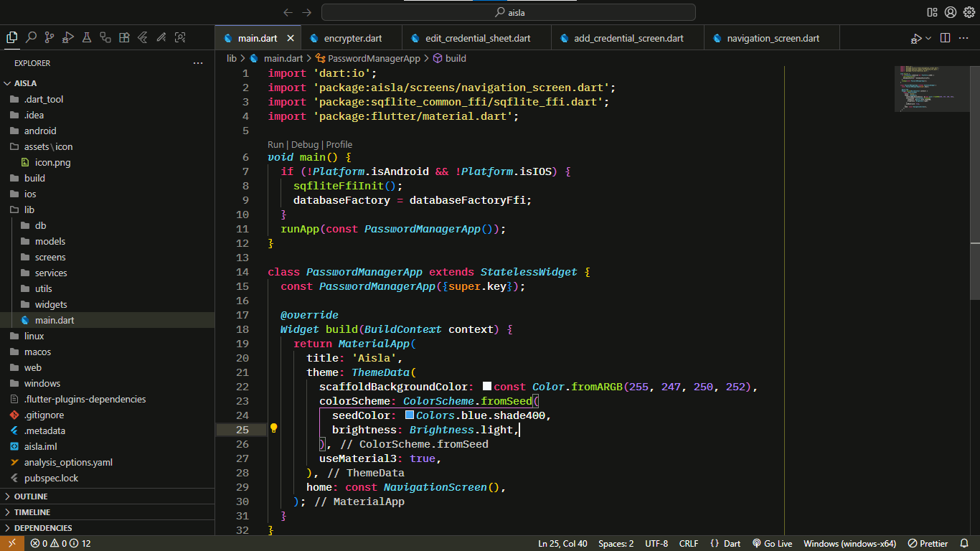Switch to encrypter.dart tab
This screenshot has width=980, height=551.
click(x=352, y=38)
